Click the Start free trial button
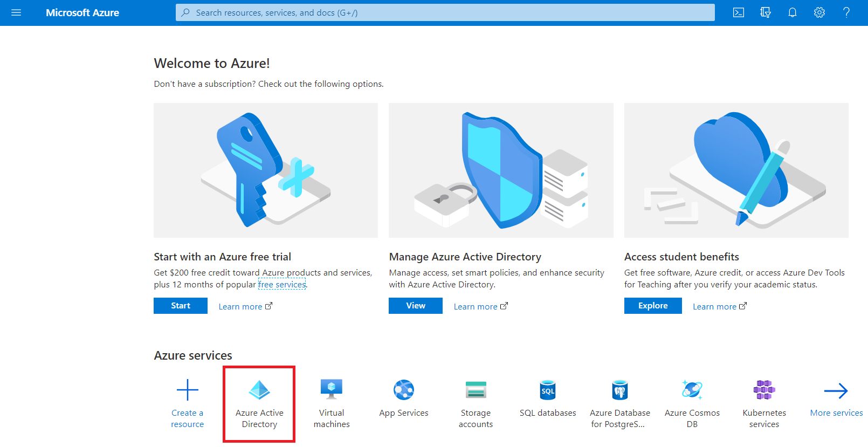Viewport: 868px width, 447px height. 181,306
